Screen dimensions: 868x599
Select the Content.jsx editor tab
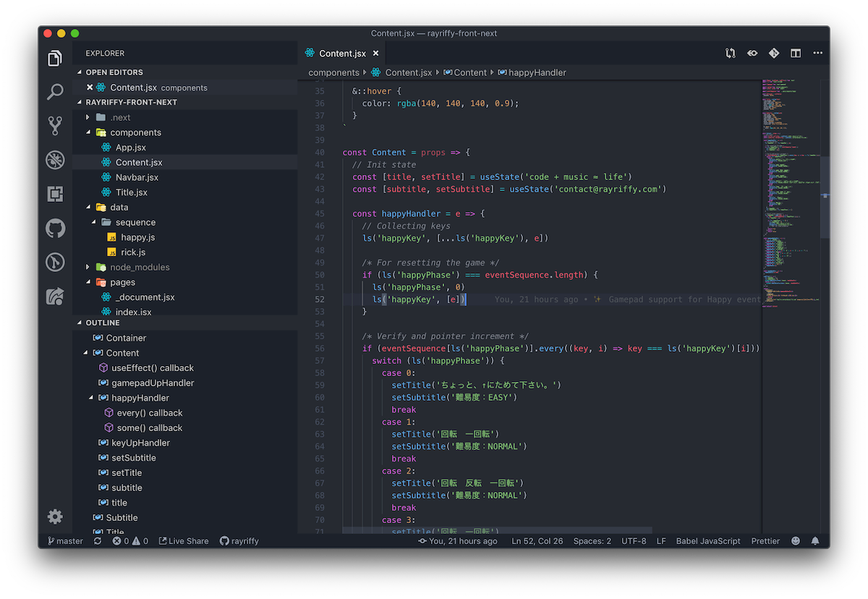coord(344,54)
